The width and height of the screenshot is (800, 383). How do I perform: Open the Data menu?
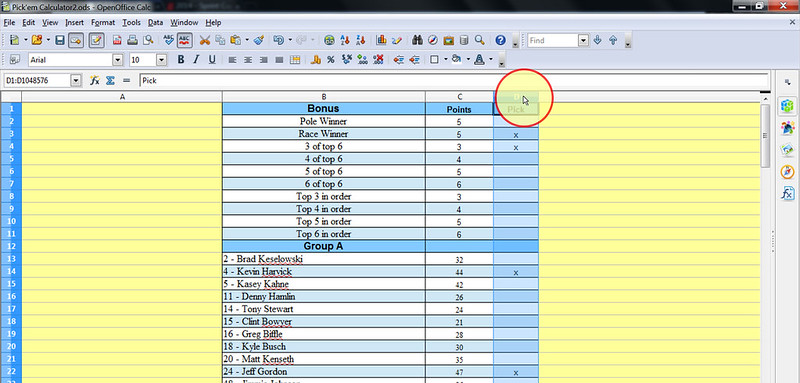click(155, 22)
